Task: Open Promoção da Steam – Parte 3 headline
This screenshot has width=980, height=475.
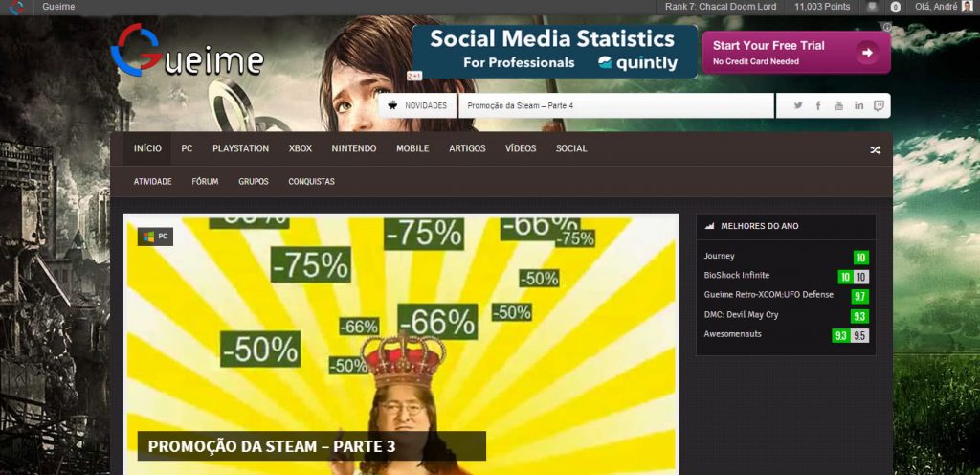Action: (x=272, y=446)
